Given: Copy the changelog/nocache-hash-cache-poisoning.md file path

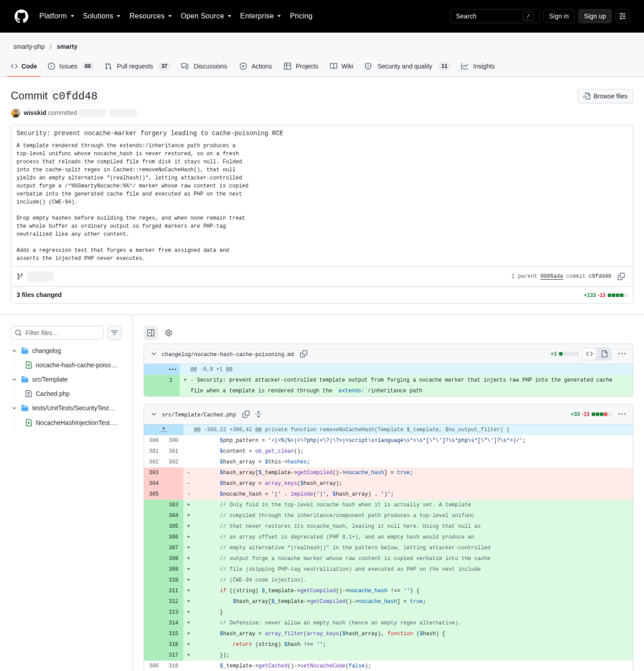Looking at the screenshot, I should click(x=304, y=354).
